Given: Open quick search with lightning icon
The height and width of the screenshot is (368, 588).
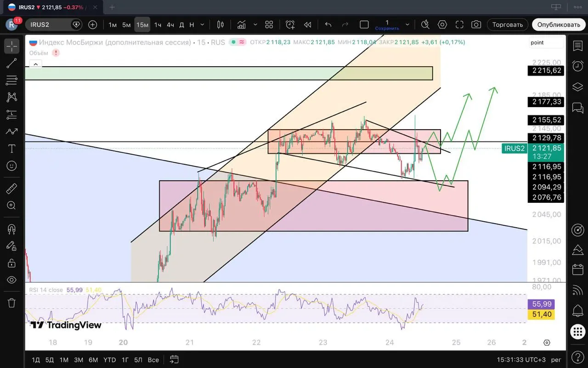Looking at the screenshot, I should tap(425, 24).
